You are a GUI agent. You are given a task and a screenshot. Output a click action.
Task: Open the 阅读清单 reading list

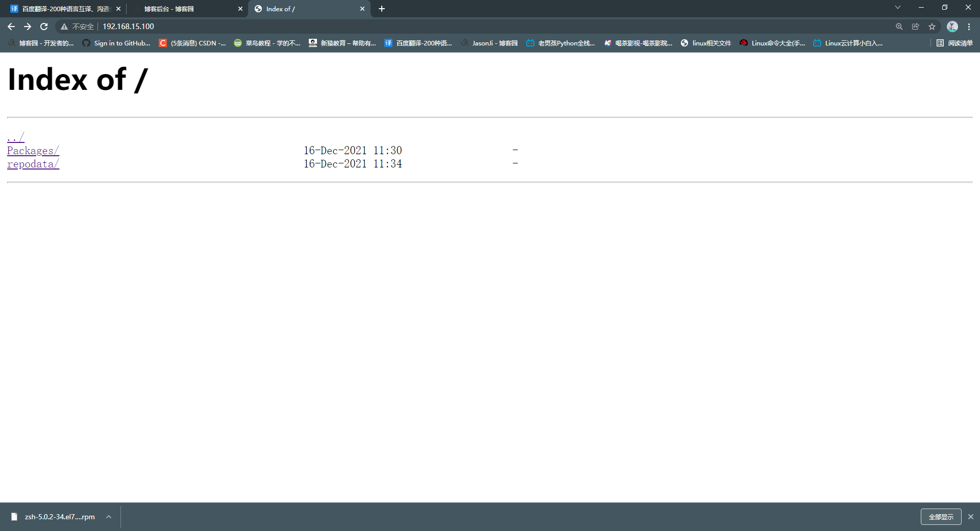coord(954,43)
